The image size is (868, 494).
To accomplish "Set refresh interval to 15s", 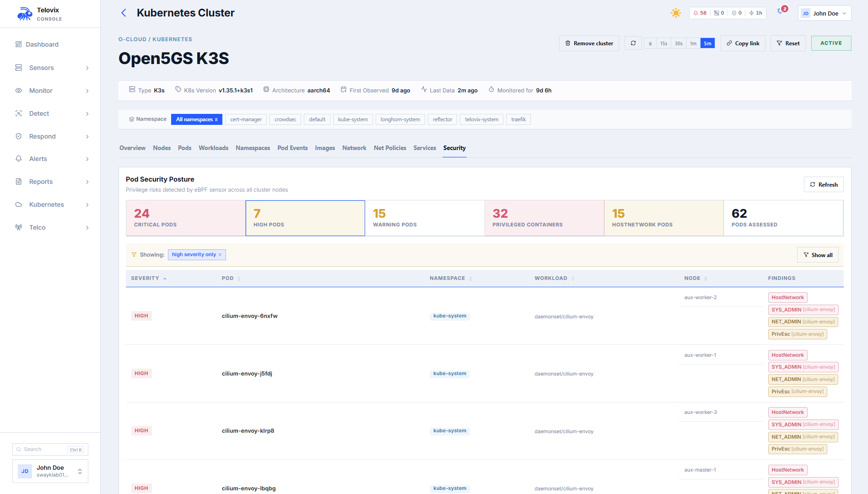I will pyautogui.click(x=663, y=43).
